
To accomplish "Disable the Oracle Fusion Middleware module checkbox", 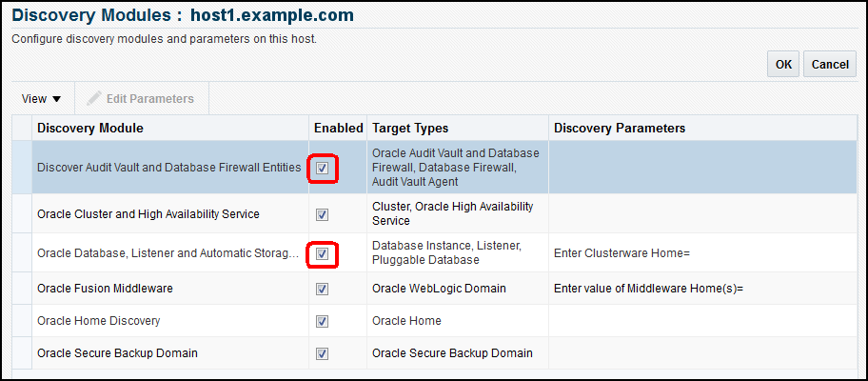I will (322, 288).
